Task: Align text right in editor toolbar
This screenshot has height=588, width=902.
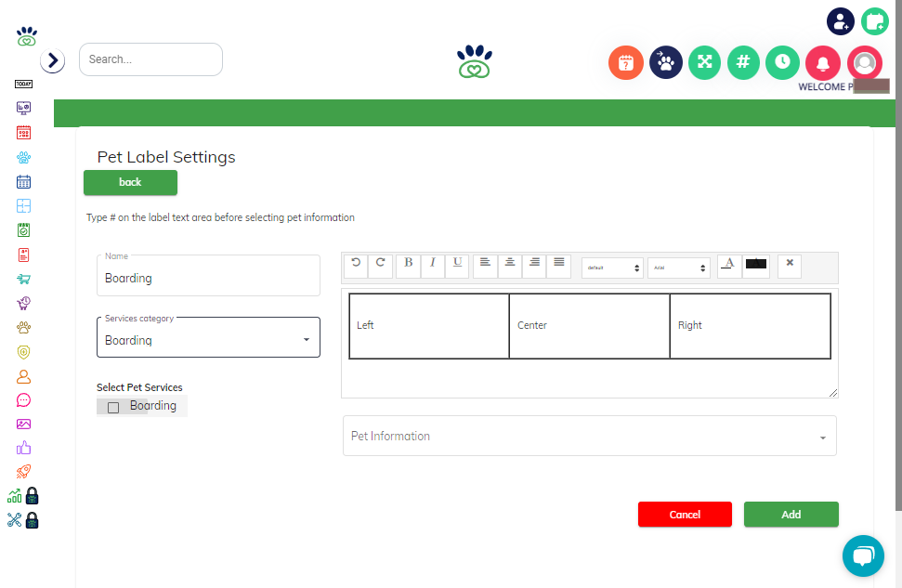Action: [x=534, y=265]
